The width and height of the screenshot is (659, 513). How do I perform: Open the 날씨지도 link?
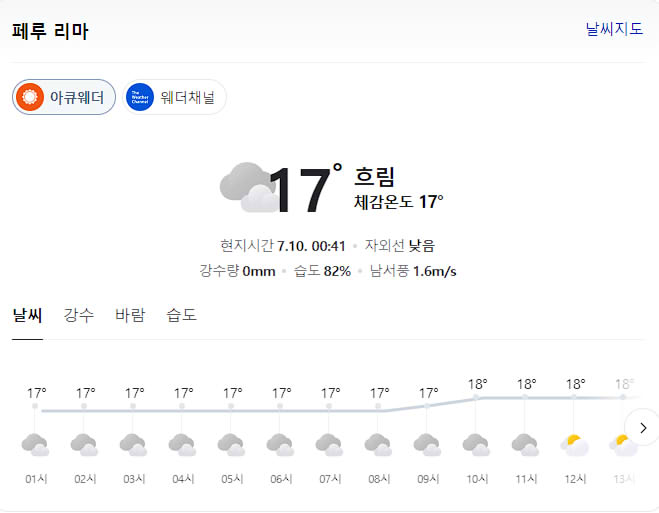(614, 29)
